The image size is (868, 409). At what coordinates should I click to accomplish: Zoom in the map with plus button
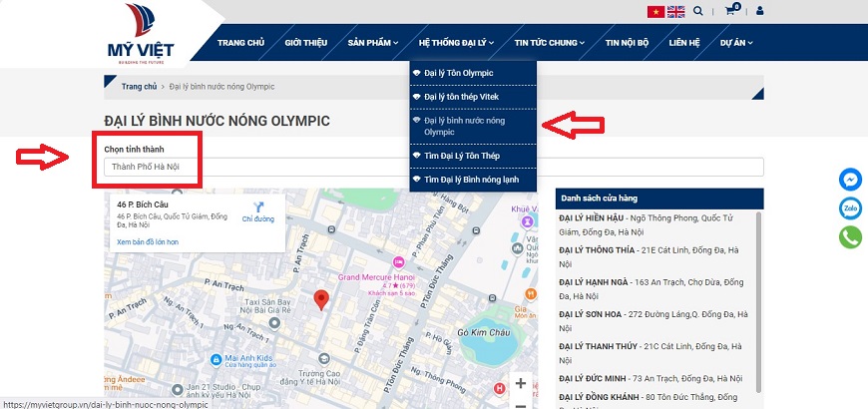521,383
